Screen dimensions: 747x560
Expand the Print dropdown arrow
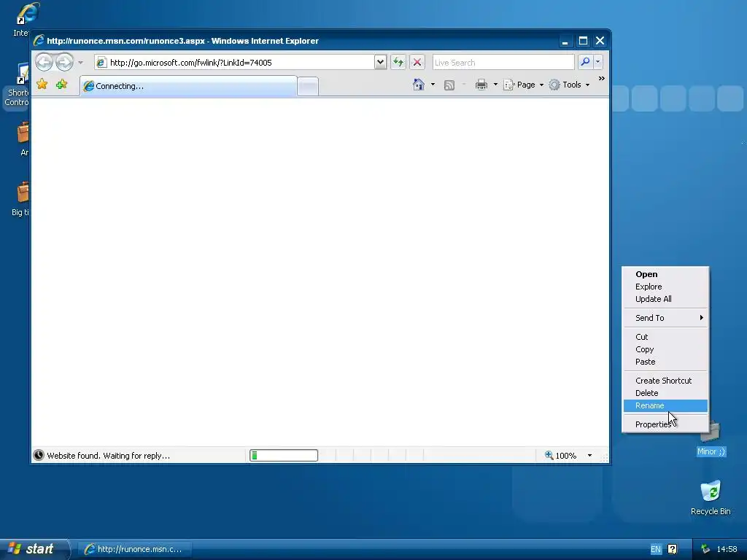(x=495, y=85)
